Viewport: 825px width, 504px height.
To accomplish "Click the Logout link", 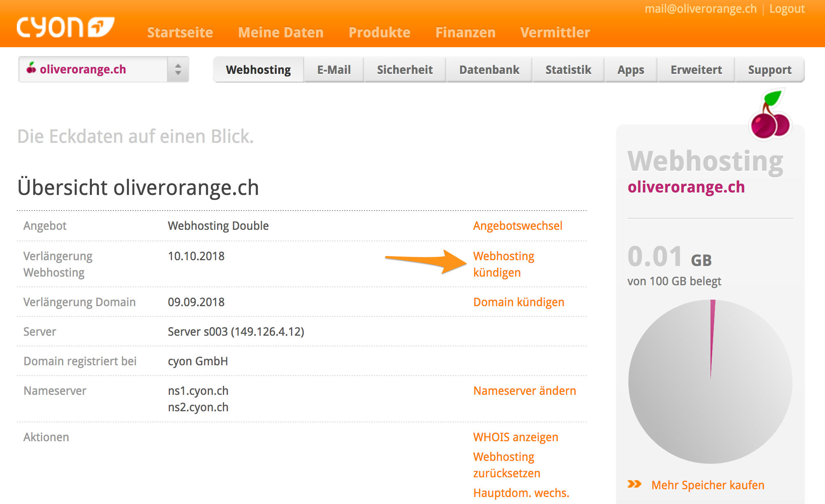I will point(787,9).
